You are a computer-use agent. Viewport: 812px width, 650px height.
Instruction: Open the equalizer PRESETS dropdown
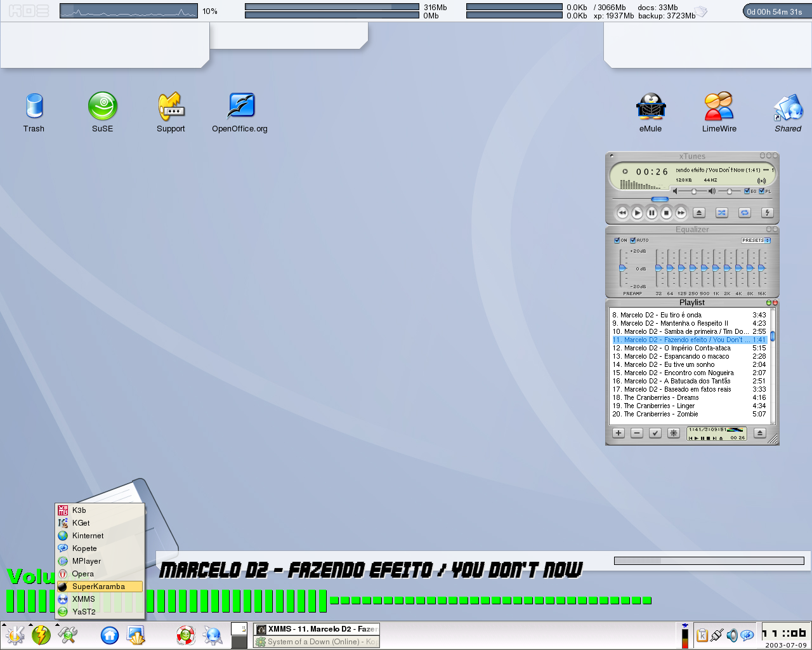(756, 241)
